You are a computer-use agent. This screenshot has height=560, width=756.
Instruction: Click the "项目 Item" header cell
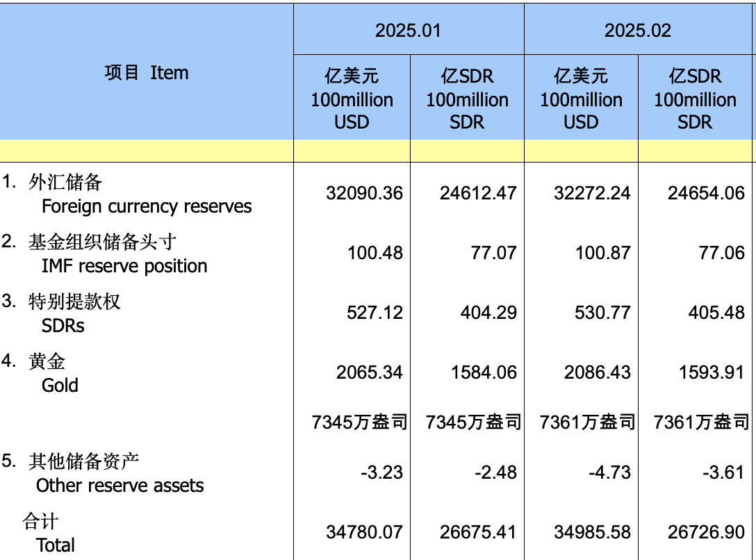(147, 73)
